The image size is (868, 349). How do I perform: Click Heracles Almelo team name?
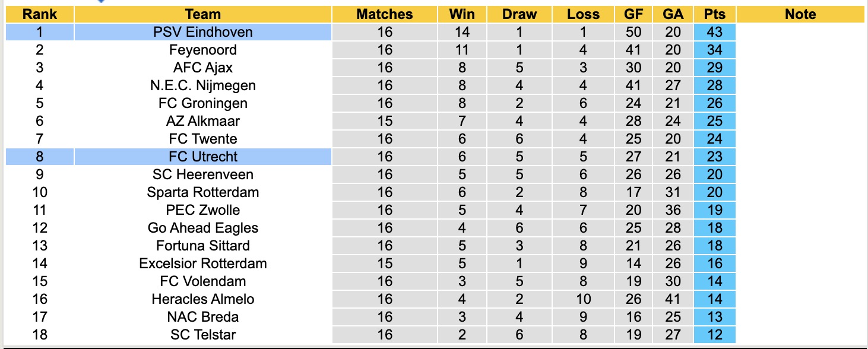point(202,299)
